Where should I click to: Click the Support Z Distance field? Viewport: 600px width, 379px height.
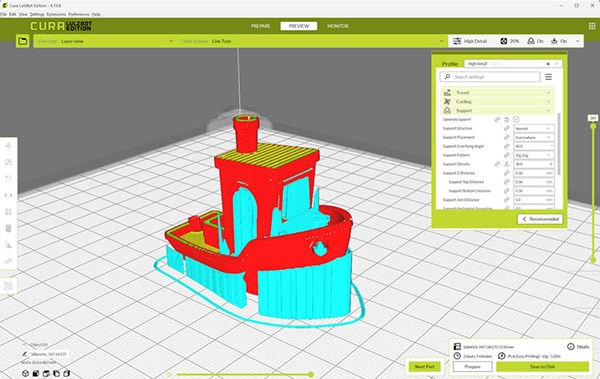click(533, 173)
